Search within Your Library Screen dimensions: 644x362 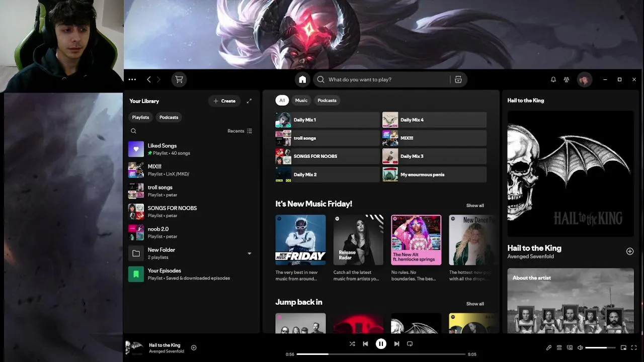click(x=133, y=131)
